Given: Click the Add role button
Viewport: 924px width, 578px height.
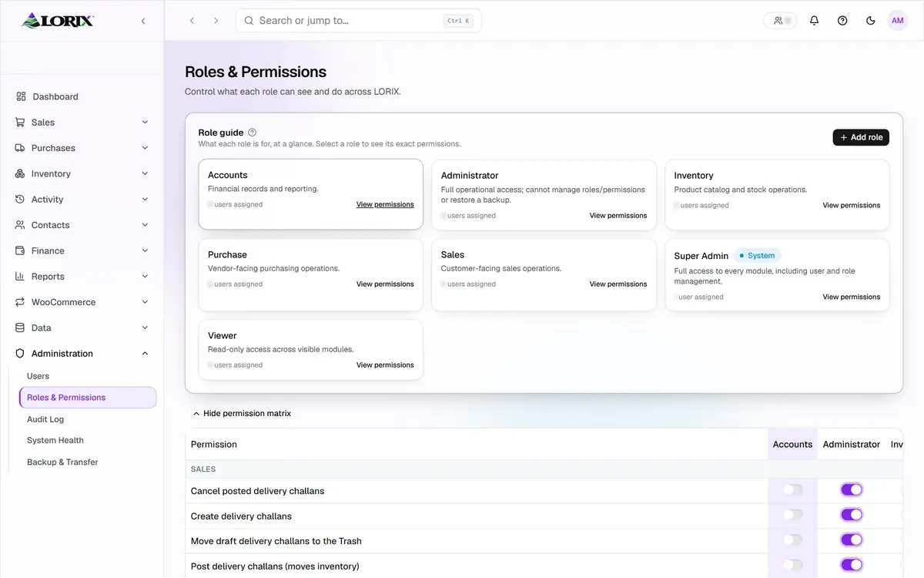Looking at the screenshot, I should (861, 137).
